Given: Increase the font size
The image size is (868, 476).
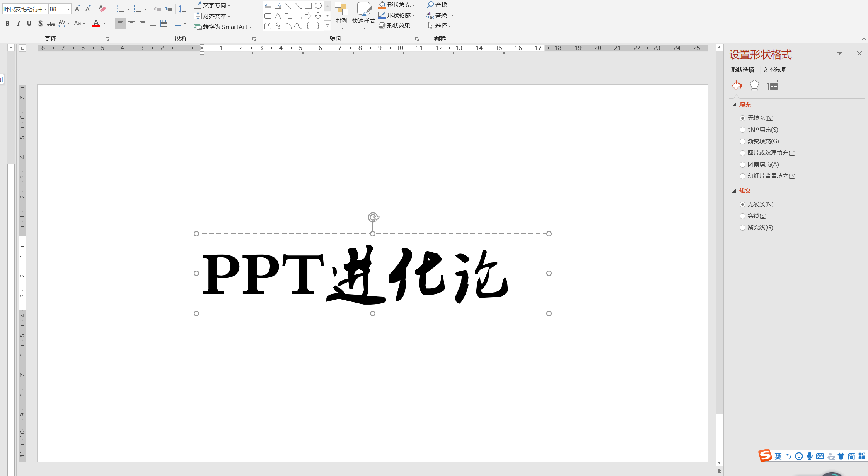Looking at the screenshot, I should (77, 9).
